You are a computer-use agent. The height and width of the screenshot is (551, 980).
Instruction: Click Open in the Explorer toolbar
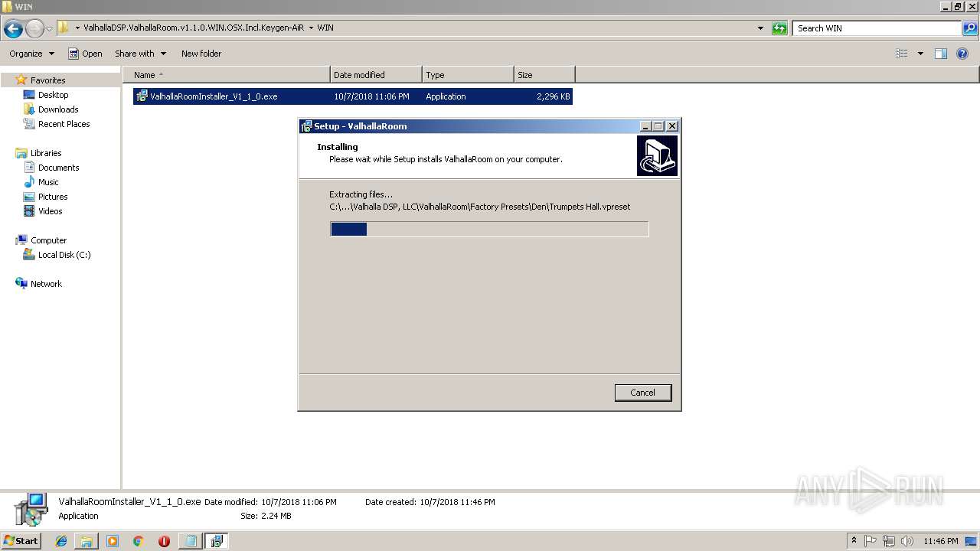point(85,54)
